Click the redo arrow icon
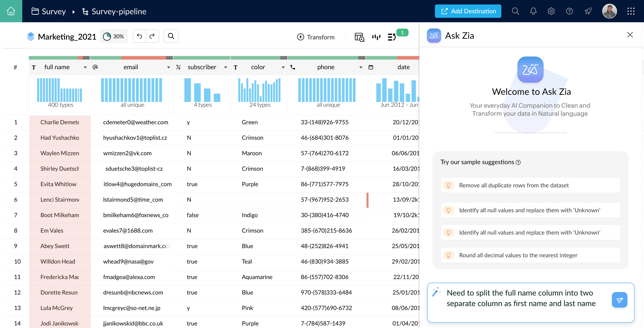 pos(152,36)
